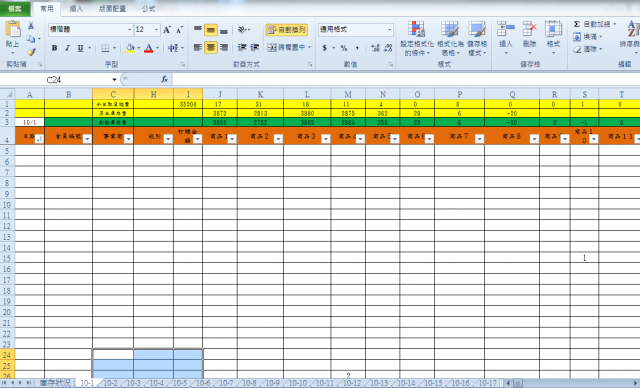The height and width of the screenshot is (388, 640).
Task: Open filter dropdown in cell B4
Action: coord(87,139)
